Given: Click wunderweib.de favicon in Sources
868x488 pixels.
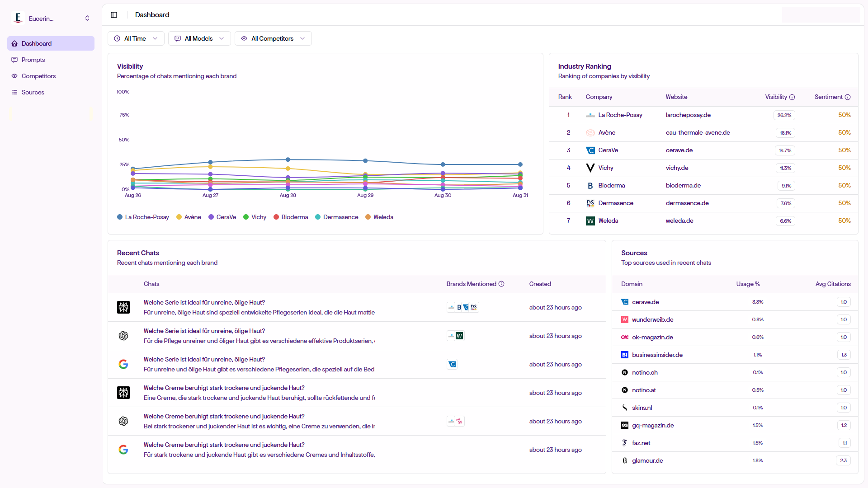Looking at the screenshot, I should tap(625, 319).
